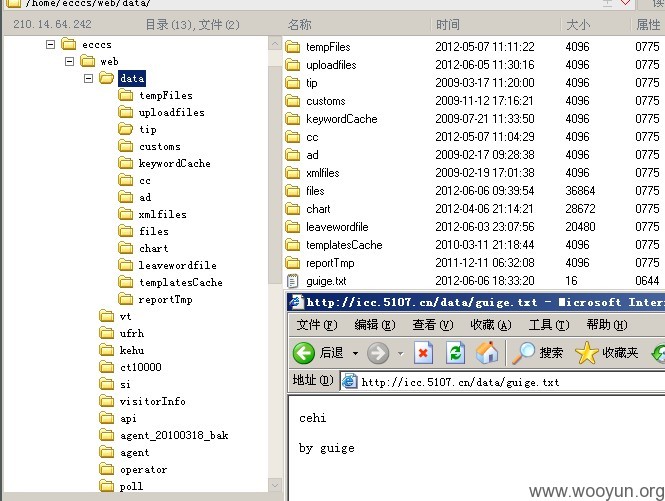Viewport: 665px width, 501px height.
Task: Select uploadfiles folder icon in file list
Action: (x=293, y=64)
